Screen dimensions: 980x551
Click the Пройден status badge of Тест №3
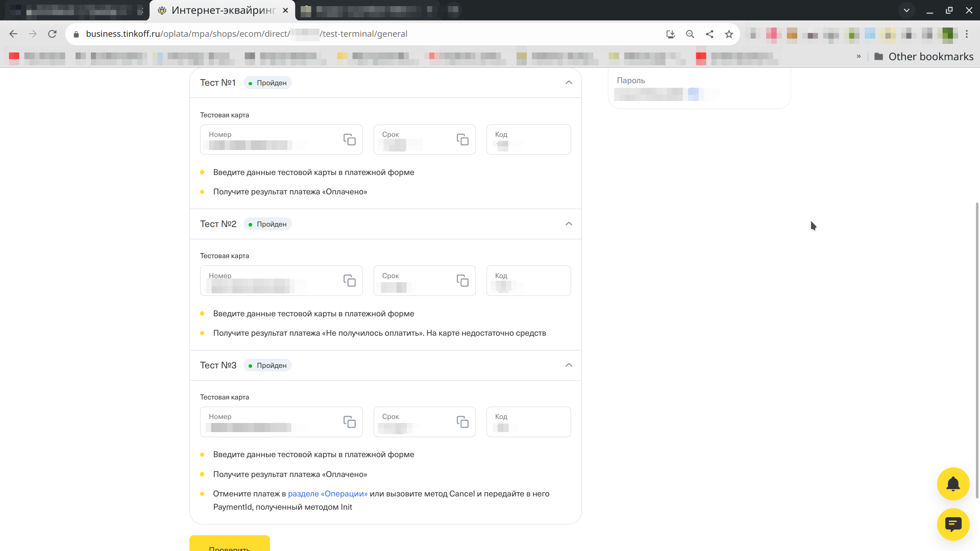267,366
